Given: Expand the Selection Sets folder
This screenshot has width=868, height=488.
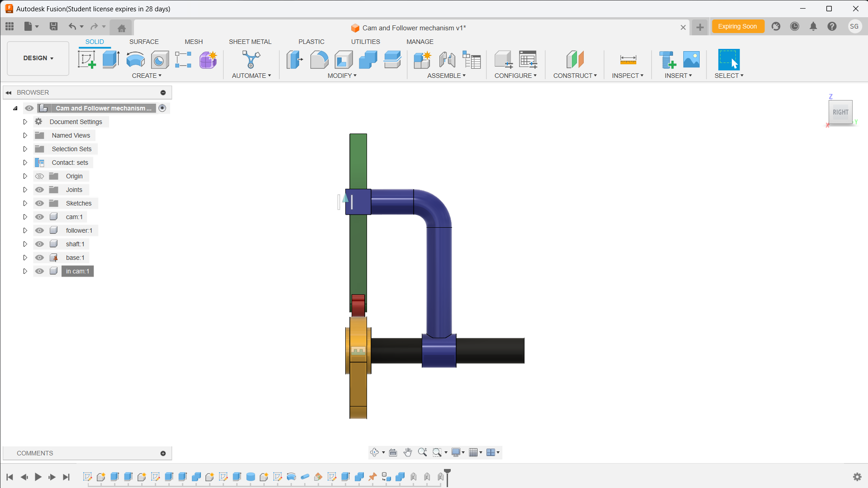Looking at the screenshot, I should click(25, 149).
